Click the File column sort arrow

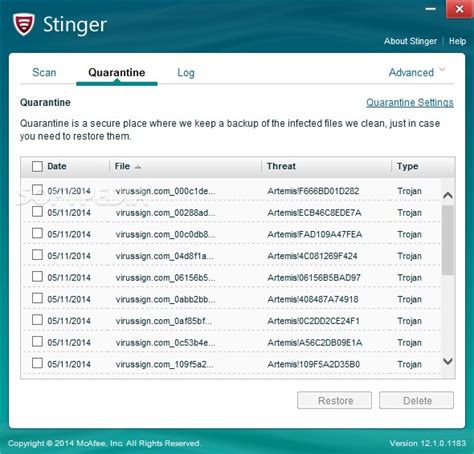tap(138, 167)
